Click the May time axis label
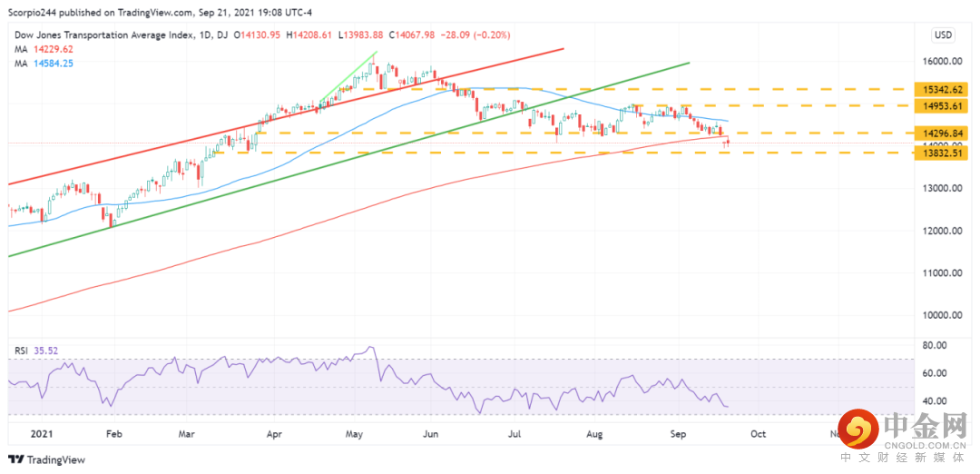Image resolution: width=980 pixels, height=474 pixels. tap(354, 433)
